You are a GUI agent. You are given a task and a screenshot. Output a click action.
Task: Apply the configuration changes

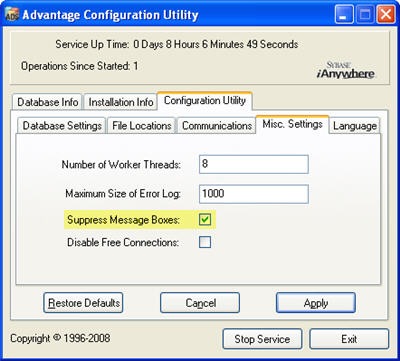click(316, 303)
